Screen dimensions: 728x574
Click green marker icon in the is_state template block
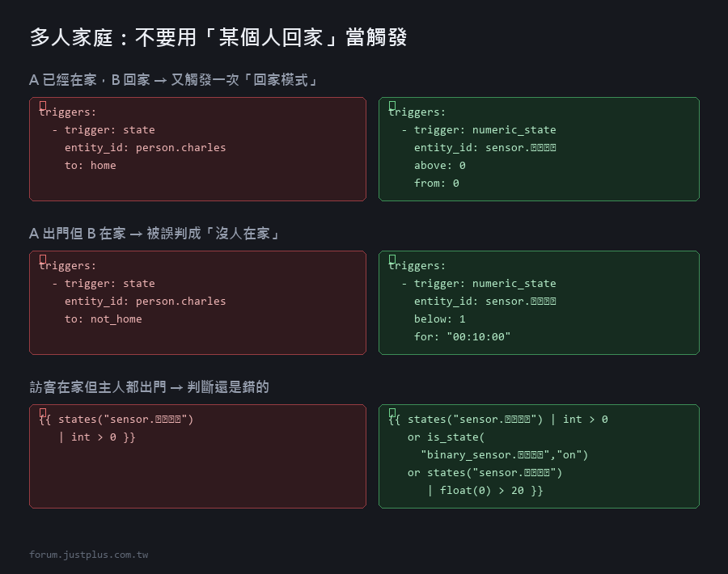[x=392, y=412]
